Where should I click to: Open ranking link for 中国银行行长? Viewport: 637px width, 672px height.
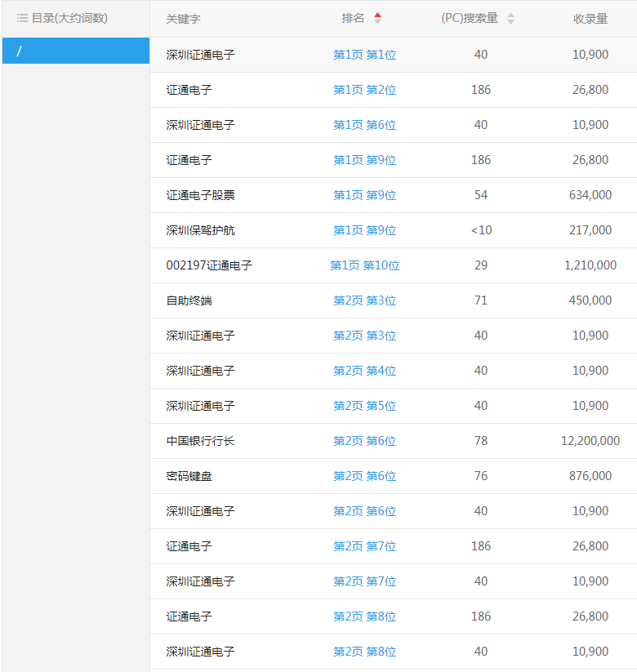pyautogui.click(x=364, y=441)
